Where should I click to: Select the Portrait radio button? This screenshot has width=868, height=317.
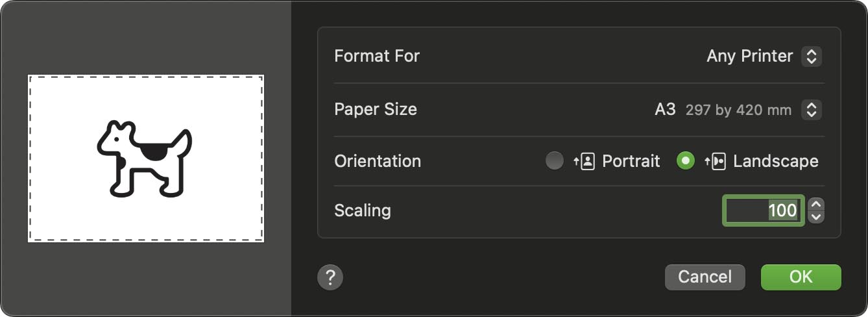pos(555,160)
